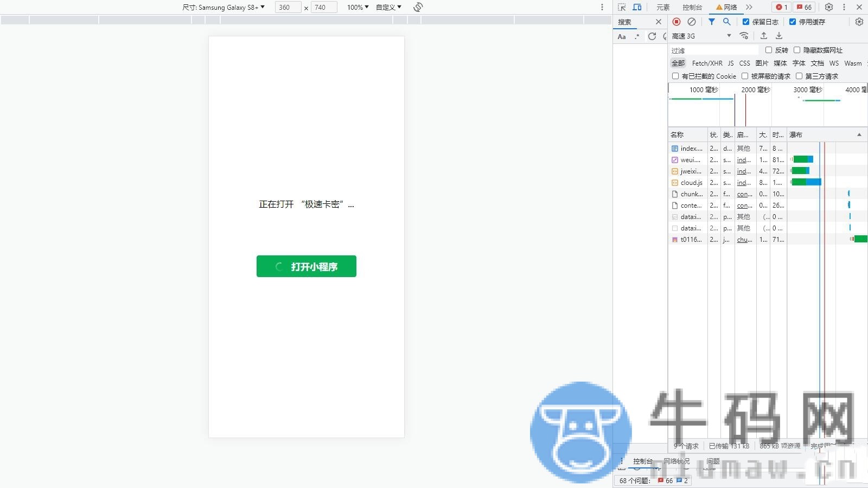Toggle regular expression search option
Viewport: 868px width, 488px height.
637,36
